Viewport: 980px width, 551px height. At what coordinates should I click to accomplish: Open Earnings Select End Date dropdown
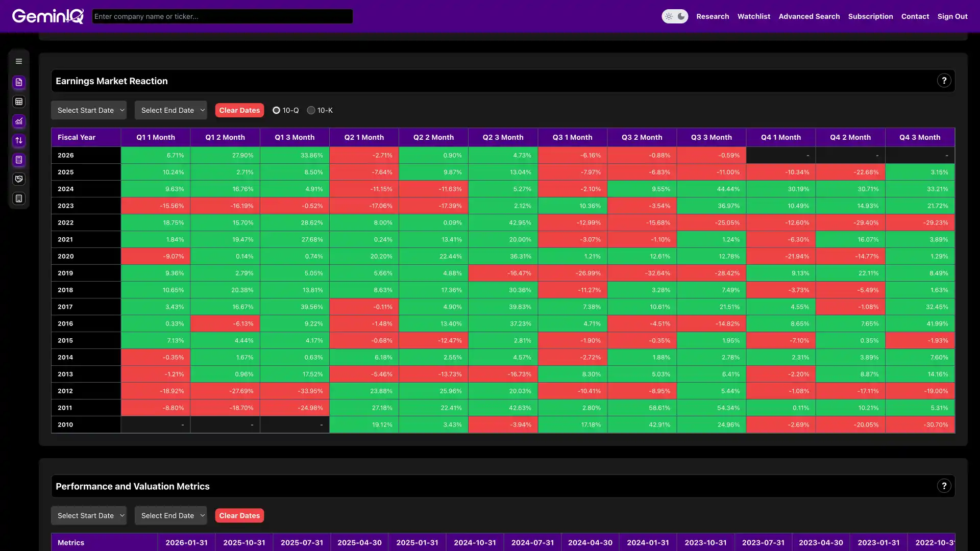pos(170,110)
